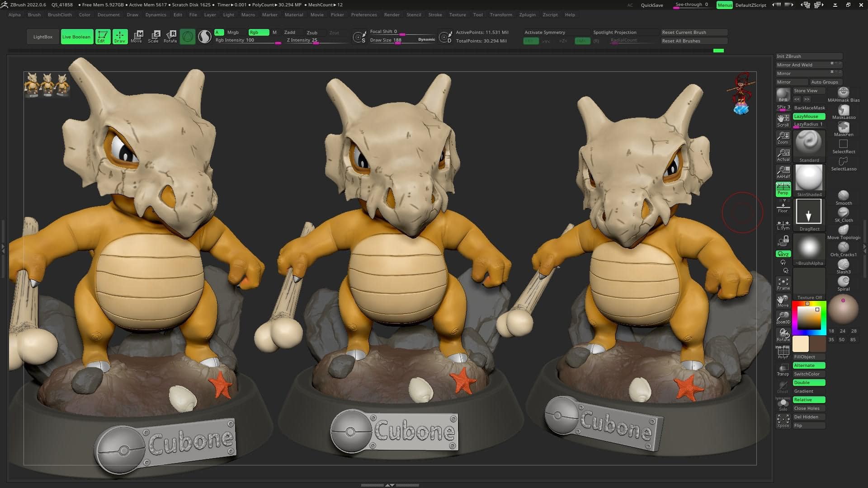Viewport: 868px width, 488px height.
Task: Click the Draw Size slider
Action: click(402, 40)
